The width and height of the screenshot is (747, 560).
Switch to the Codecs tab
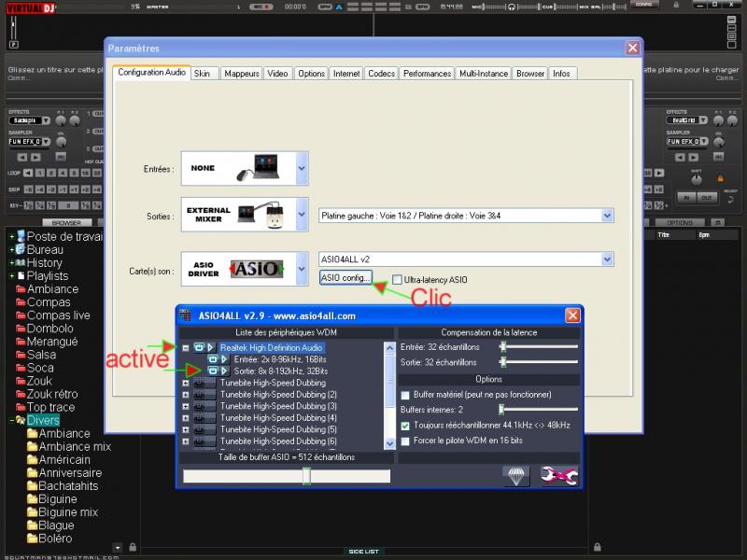click(381, 74)
